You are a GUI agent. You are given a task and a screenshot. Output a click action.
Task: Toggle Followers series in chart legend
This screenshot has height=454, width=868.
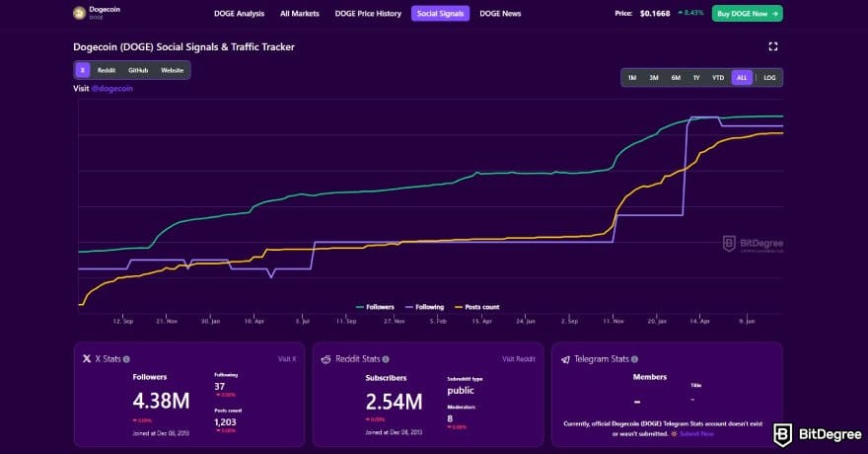coord(375,307)
